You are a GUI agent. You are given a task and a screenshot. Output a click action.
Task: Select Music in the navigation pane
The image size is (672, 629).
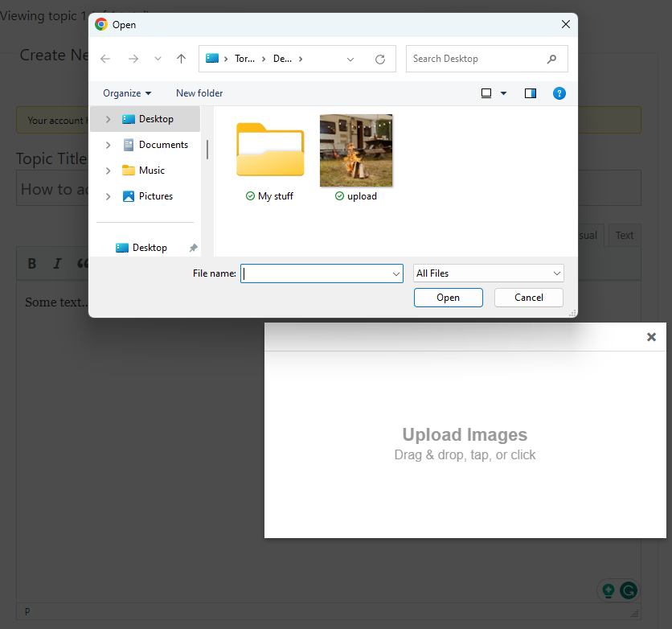(151, 171)
